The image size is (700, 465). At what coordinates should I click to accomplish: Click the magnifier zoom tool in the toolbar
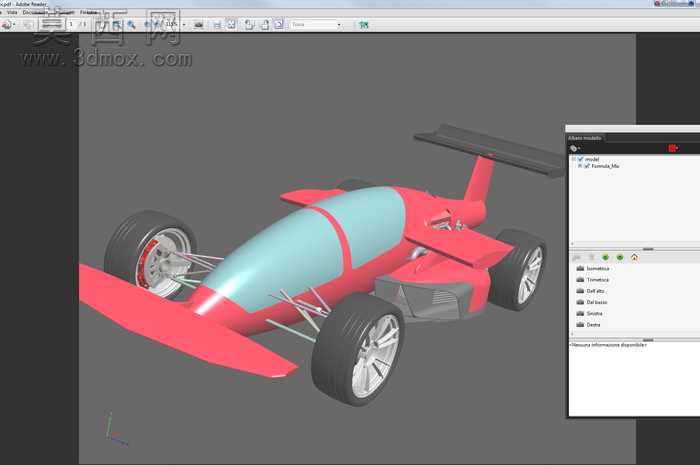[131, 25]
